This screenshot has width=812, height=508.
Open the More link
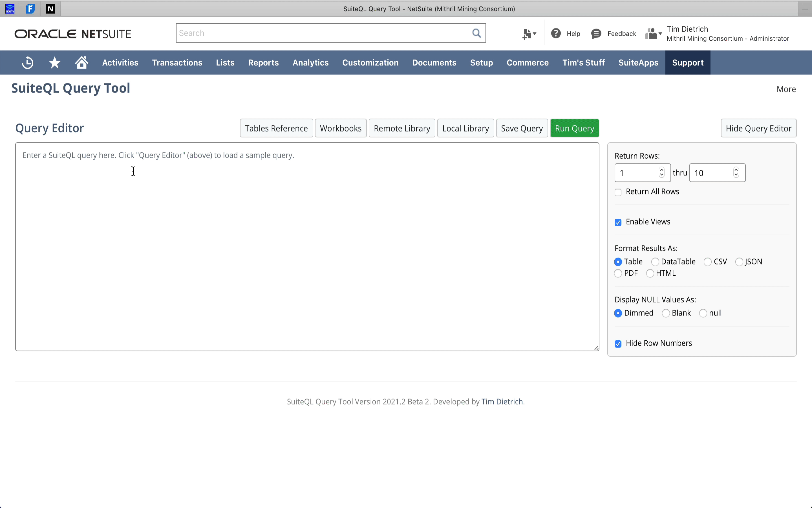tap(786, 89)
